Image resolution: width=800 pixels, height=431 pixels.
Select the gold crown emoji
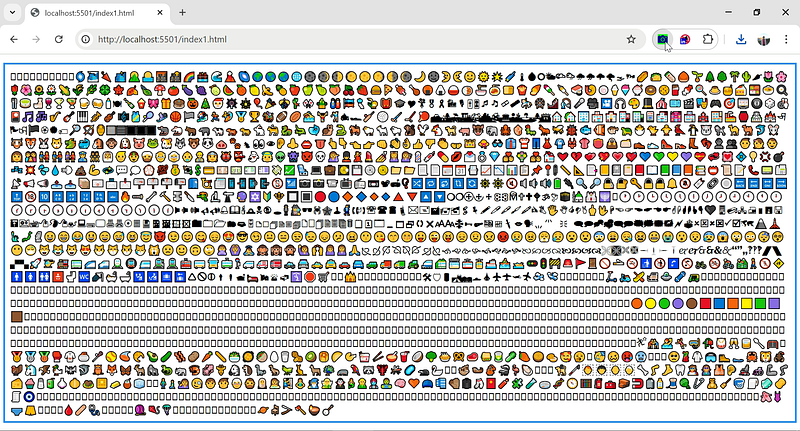469,143
